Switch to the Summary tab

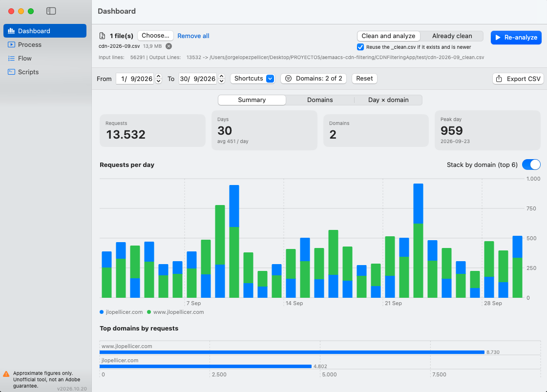[252, 100]
